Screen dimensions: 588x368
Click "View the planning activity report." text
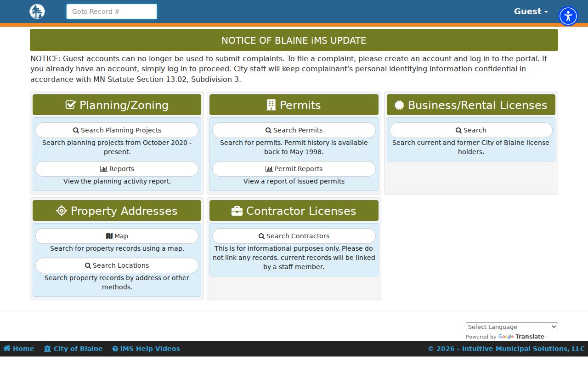117,181
